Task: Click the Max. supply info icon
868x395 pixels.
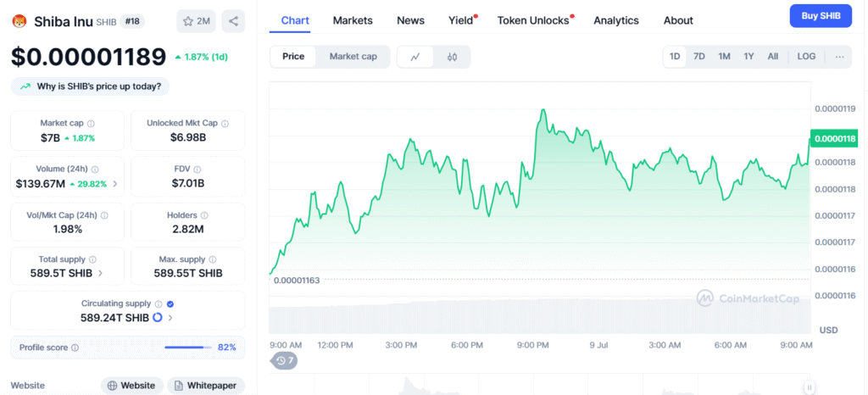Action: (x=213, y=259)
